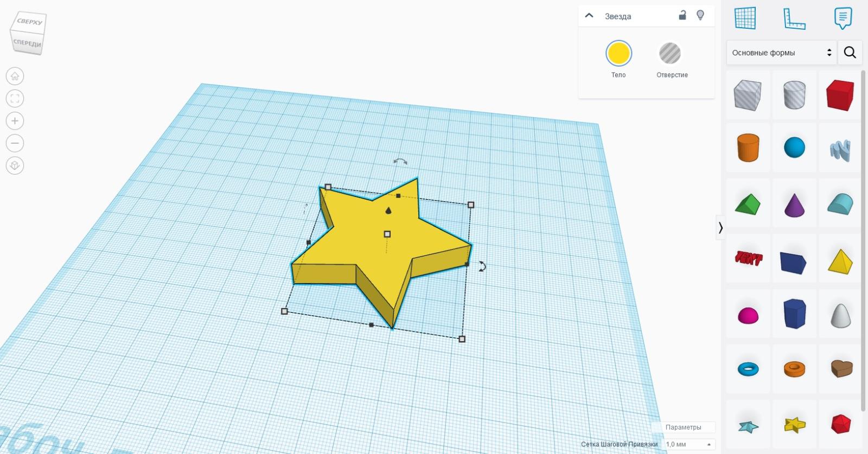868x454 pixels.
Task: Pick the gray paraboloid shape
Action: point(840,315)
